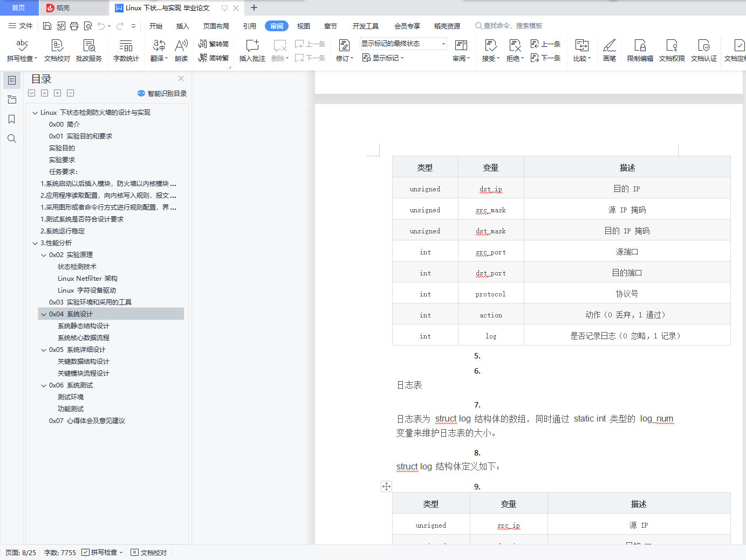The image size is (746, 560).
Task: Switch to the 开发工具 ribbon tab
Action: coord(366,26)
